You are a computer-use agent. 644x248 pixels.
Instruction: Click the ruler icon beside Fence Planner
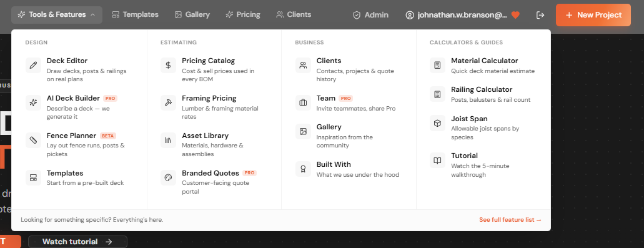[x=33, y=140]
